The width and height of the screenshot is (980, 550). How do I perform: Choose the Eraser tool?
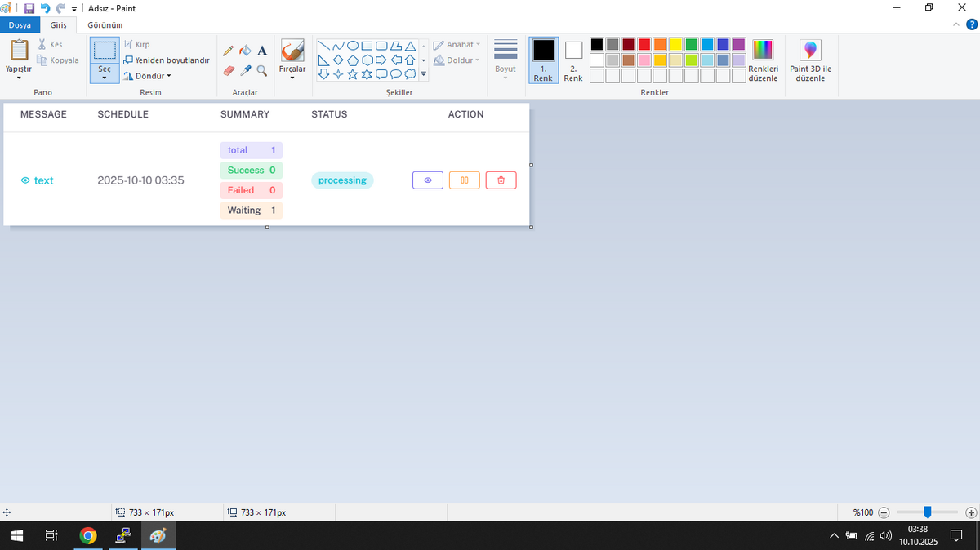pos(228,71)
